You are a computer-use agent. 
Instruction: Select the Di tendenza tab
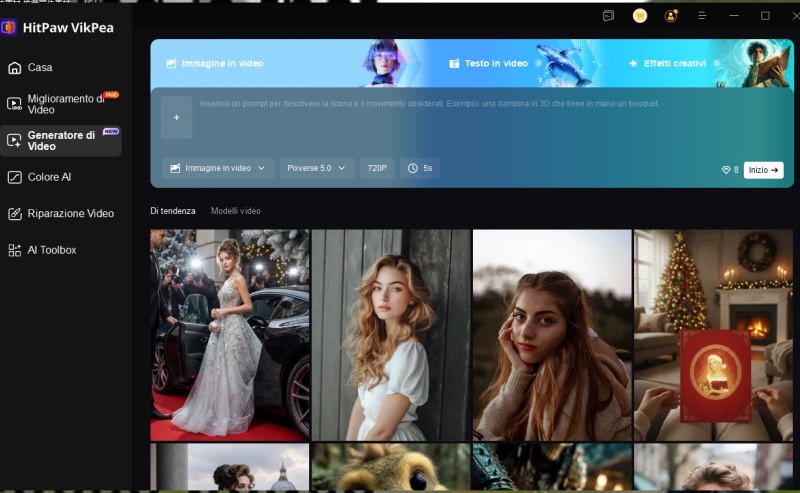click(x=173, y=211)
